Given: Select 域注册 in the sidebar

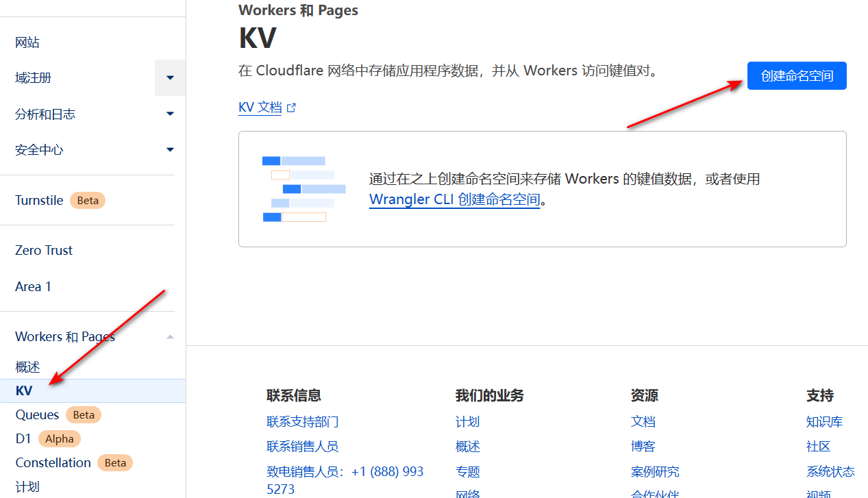Looking at the screenshot, I should (34, 78).
